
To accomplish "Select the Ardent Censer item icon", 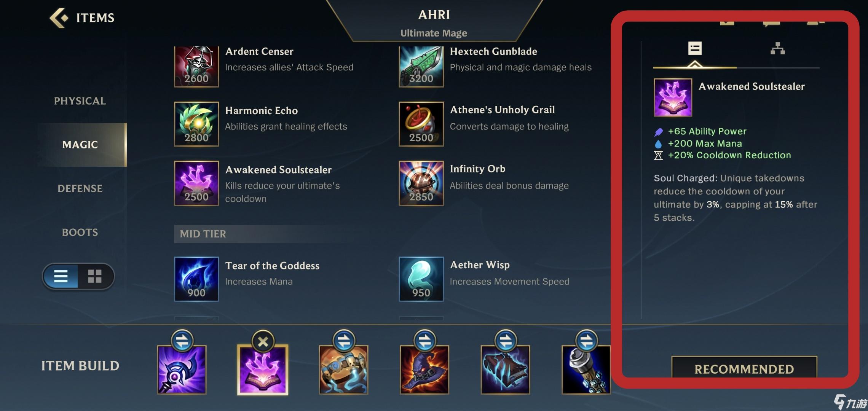I will coord(196,66).
